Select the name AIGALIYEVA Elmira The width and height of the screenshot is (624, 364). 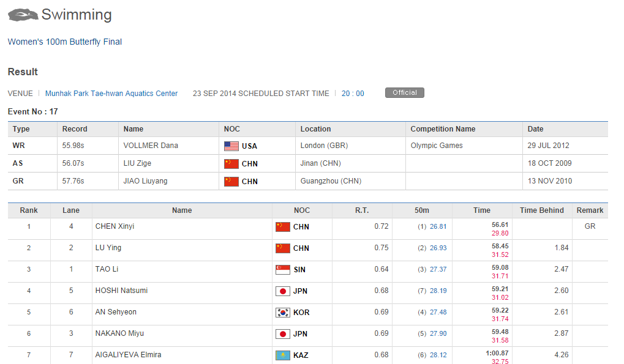(x=128, y=355)
